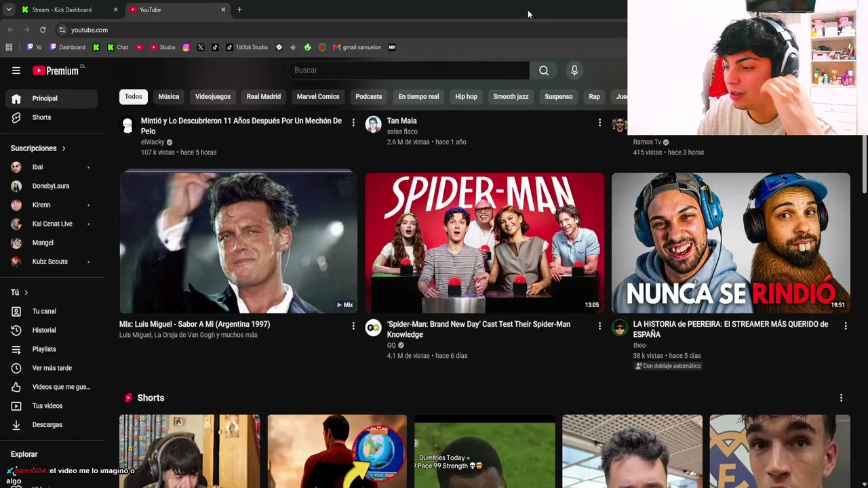Open DonebyLaura subscription channel
This screenshot has height=488, width=868.
(x=52, y=186)
